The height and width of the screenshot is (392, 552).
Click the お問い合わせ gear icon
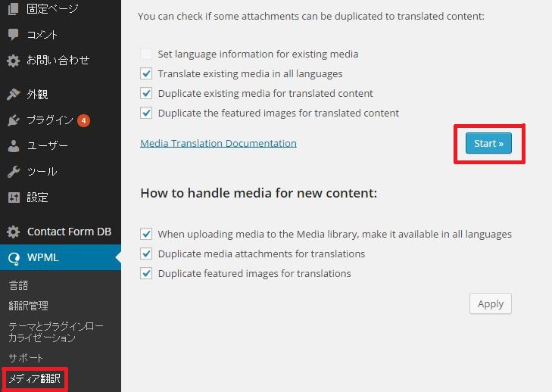(x=14, y=61)
